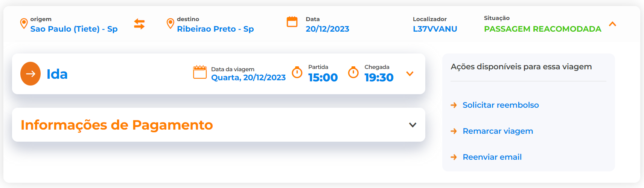Image resolution: width=644 pixels, height=188 pixels.
Task: Click the destino location pin icon
Action: click(x=171, y=24)
